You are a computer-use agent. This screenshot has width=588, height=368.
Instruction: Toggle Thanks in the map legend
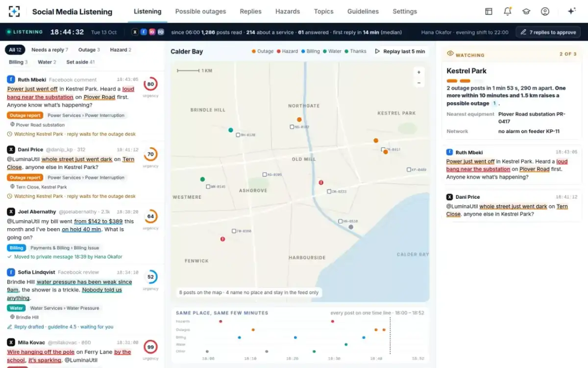click(355, 51)
